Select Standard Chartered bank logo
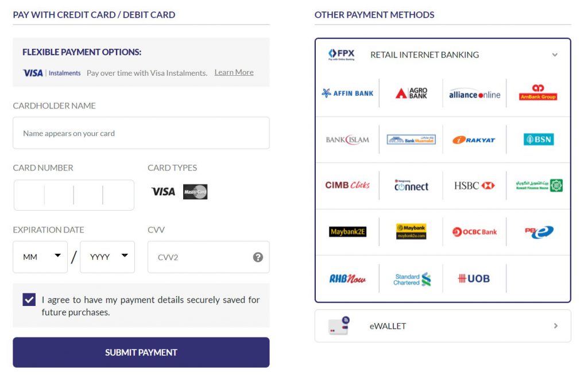Screen dimensions: 588x380 tap(411, 279)
